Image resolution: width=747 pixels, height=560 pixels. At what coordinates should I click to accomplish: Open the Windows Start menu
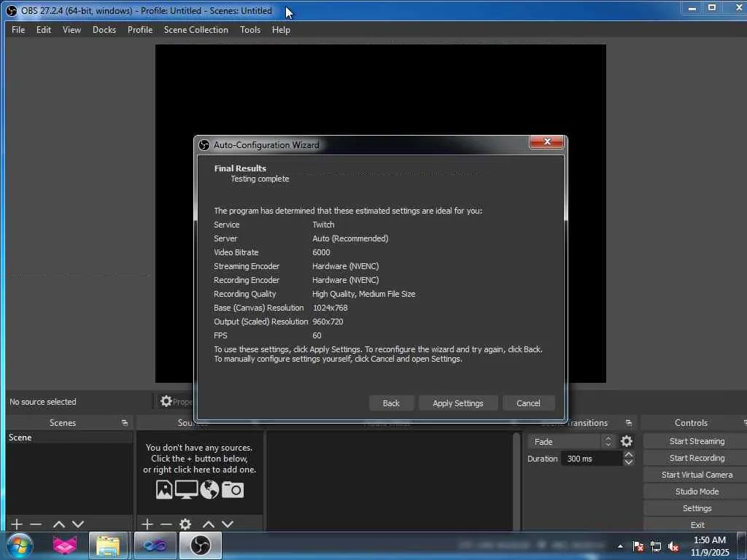[20, 545]
